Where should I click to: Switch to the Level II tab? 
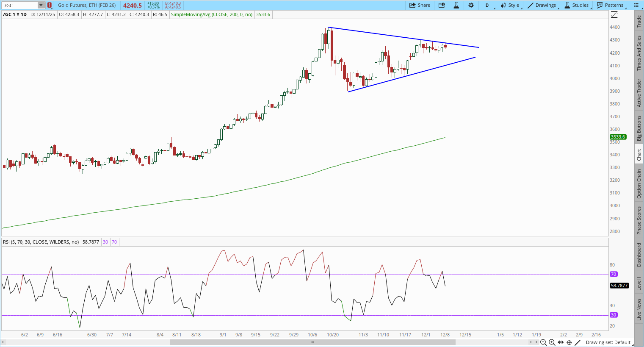coord(639,283)
